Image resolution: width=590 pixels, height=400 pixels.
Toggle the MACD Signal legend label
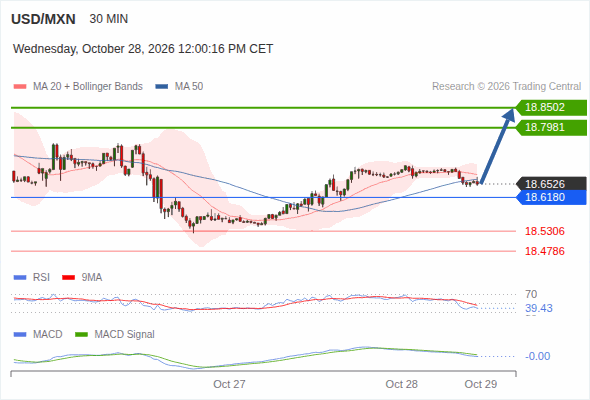[x=125, y=334]
